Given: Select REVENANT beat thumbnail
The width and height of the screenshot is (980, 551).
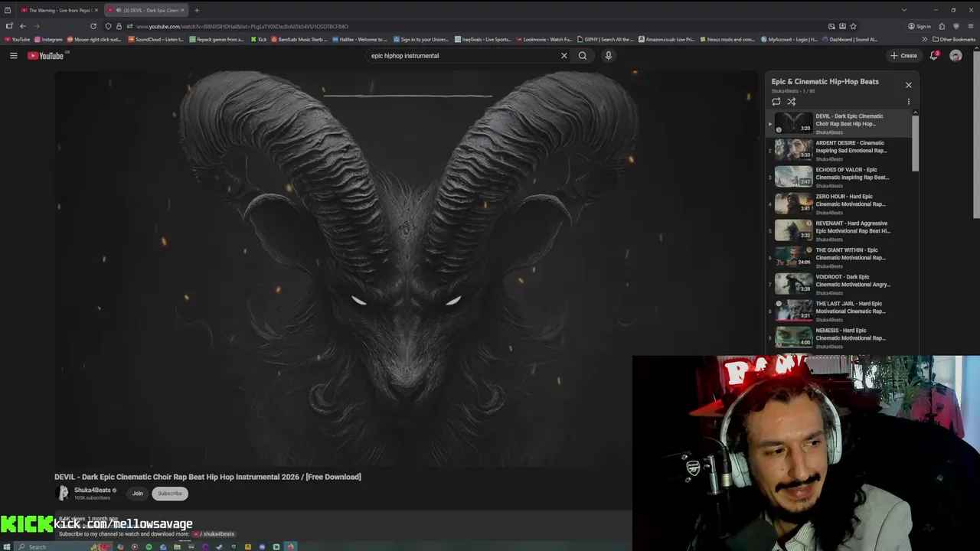Looking at the screenshot, I should click(x=794, y=230).
